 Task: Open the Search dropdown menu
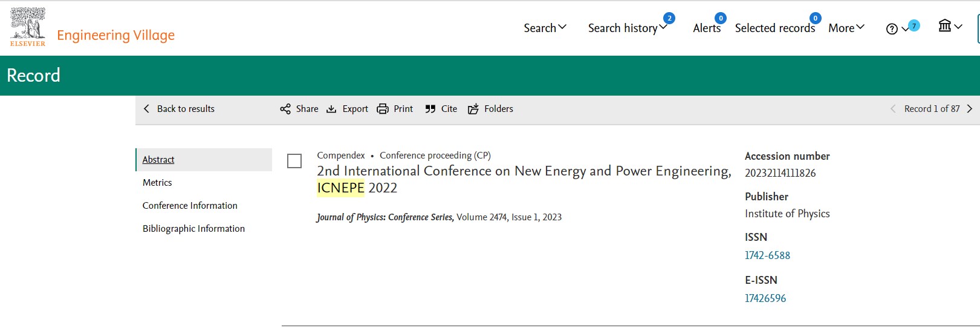pos(545,28)
